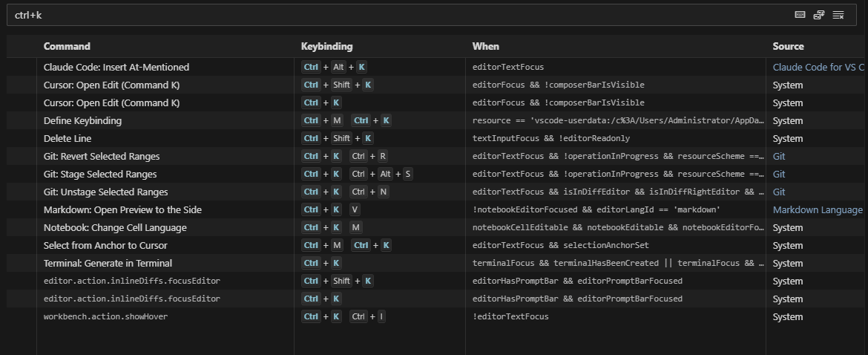Clear the keybindings search input
Viewport: 868px width, 355px height.
tap(838, 15)
